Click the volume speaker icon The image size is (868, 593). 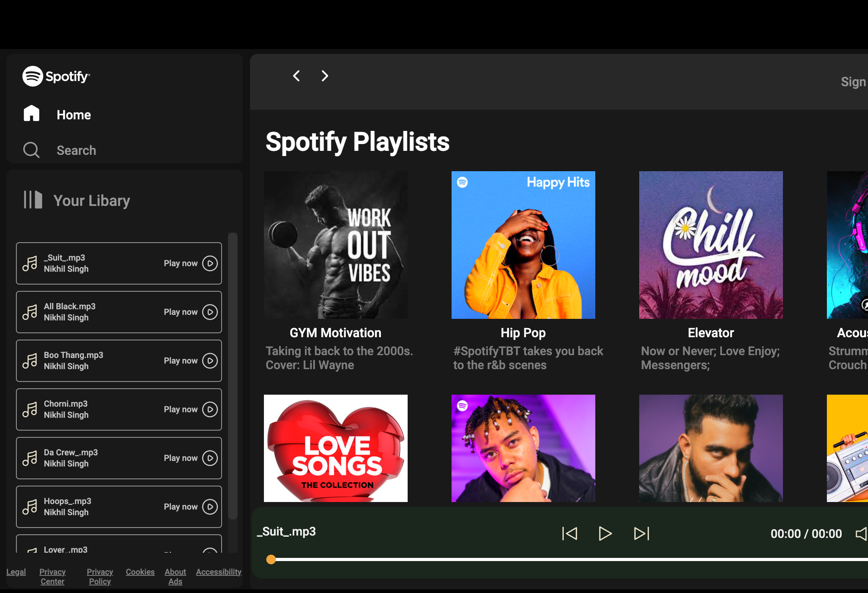[x=862, y=534]
